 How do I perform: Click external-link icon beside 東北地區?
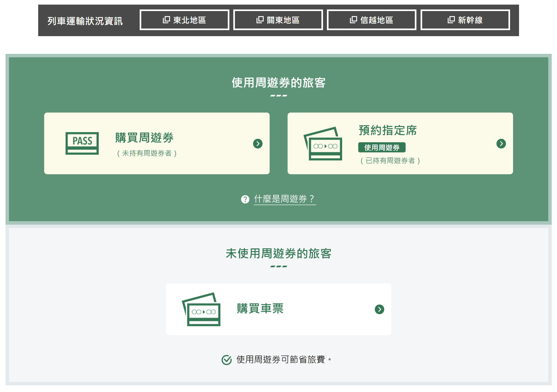pyautogui.click(x=166, y=20)
